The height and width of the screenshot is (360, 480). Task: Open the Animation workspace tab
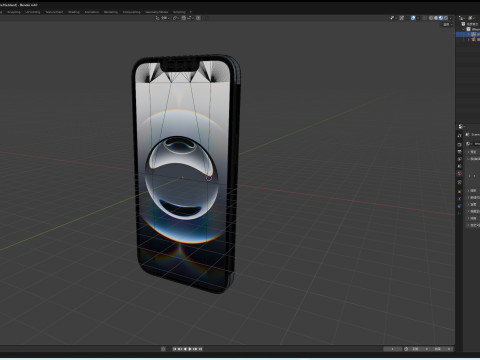[92, 12]
